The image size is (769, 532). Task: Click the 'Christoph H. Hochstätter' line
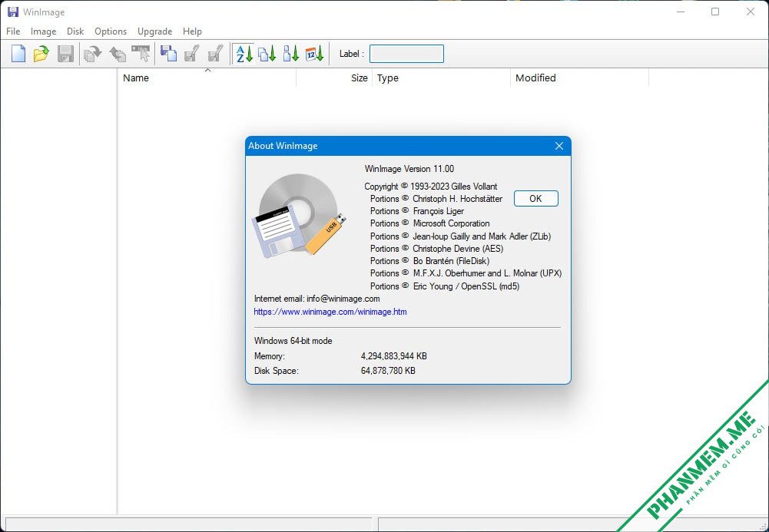pyautogui.click(x=436, y=198)
